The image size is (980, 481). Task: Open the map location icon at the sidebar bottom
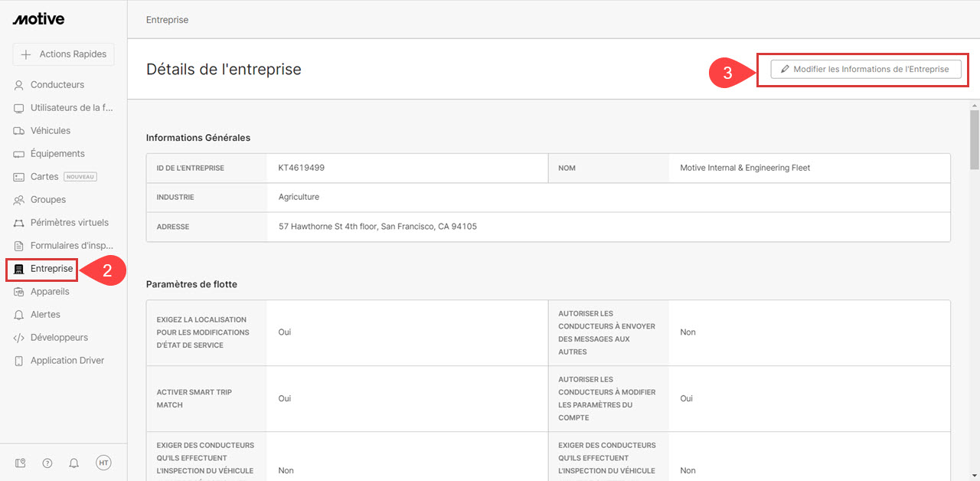coord(21,463)
